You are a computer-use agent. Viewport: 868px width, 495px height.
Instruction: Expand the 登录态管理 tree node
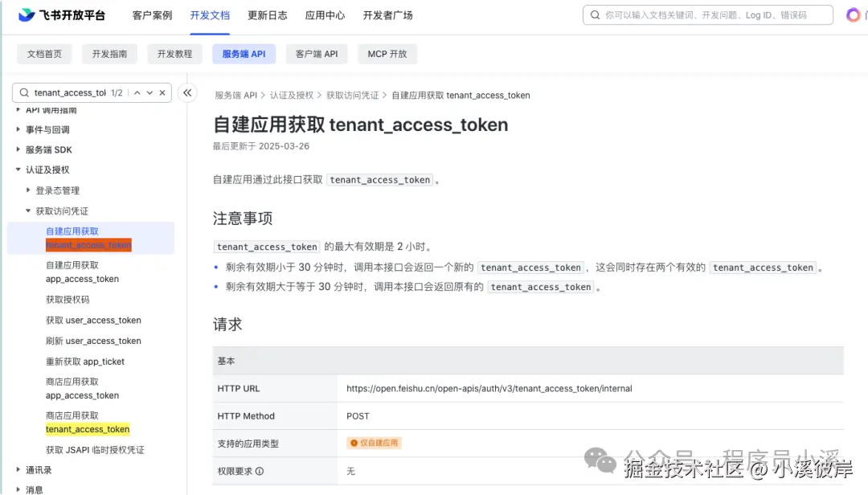click(28, 190)
